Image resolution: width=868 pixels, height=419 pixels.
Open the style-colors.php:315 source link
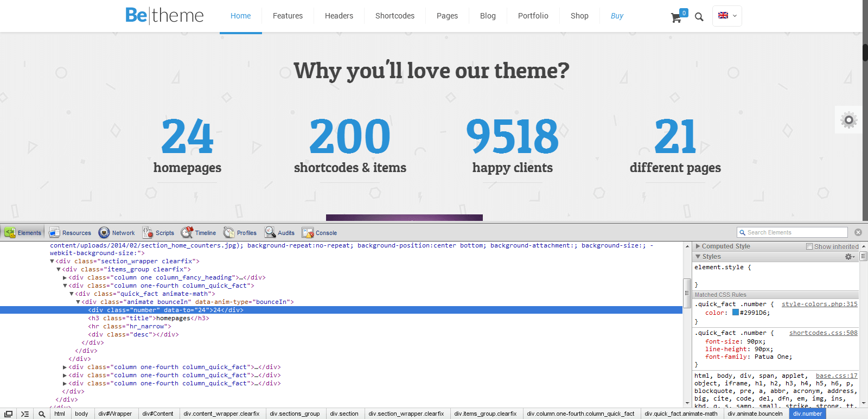pos(819,304)
